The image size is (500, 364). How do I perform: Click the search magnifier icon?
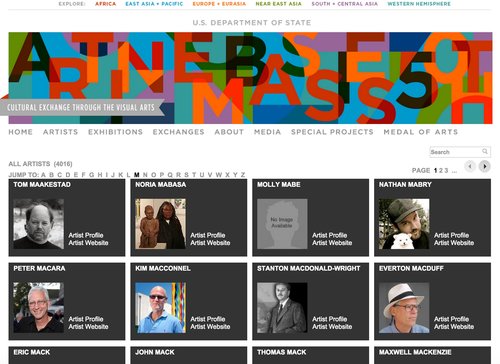(x=485, y=152)
